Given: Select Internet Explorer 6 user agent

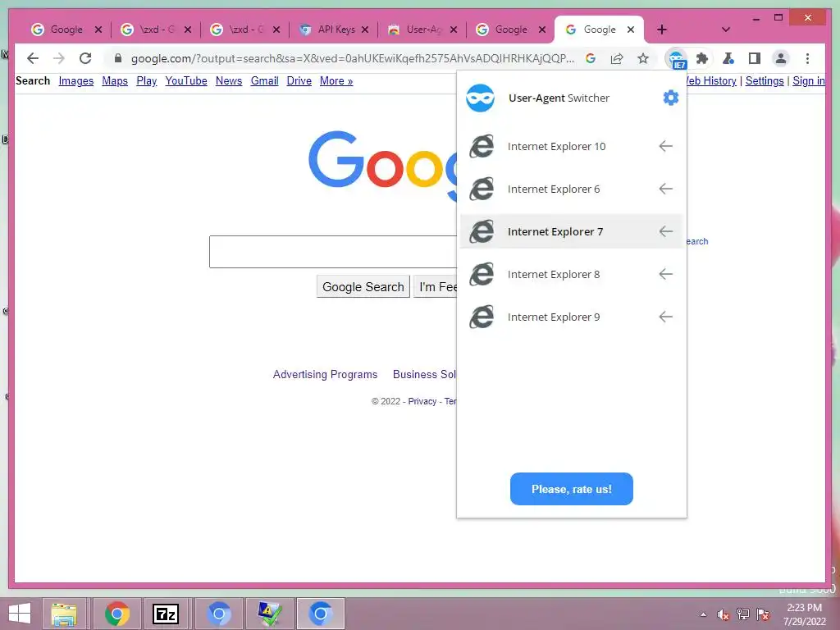Looking at the screenshot, I should 571,189.
